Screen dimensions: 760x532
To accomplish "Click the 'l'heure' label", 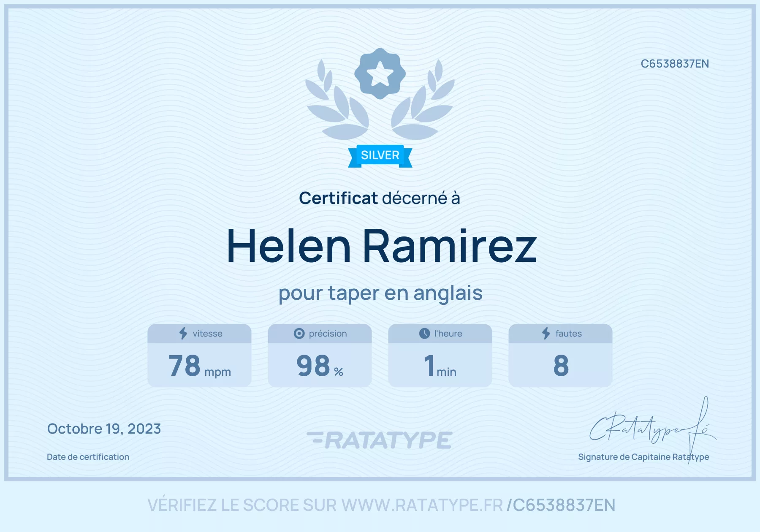I will 448,334.
